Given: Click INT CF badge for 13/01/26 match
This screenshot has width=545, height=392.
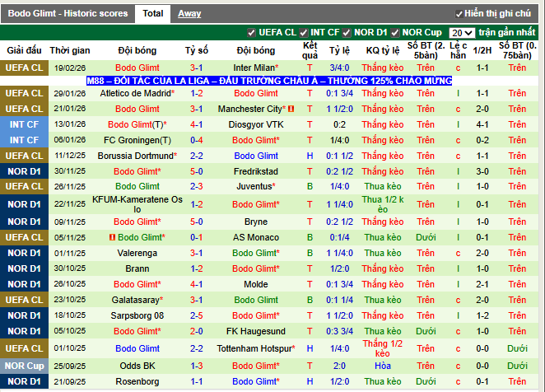Looking at the screenshot, I should pos(24,124).
